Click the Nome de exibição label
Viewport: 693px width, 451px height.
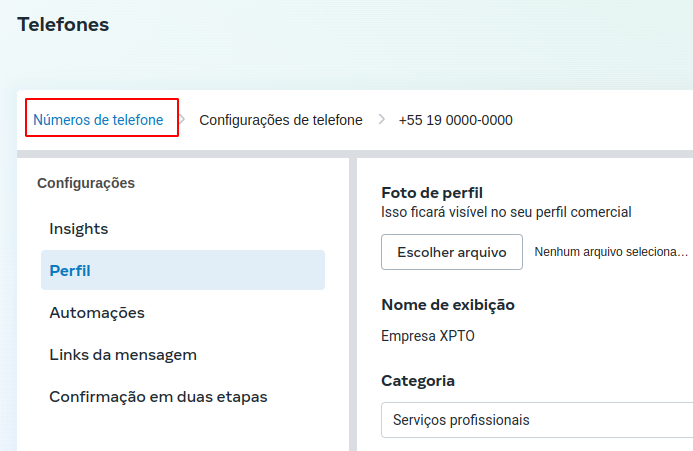(448, 305)
